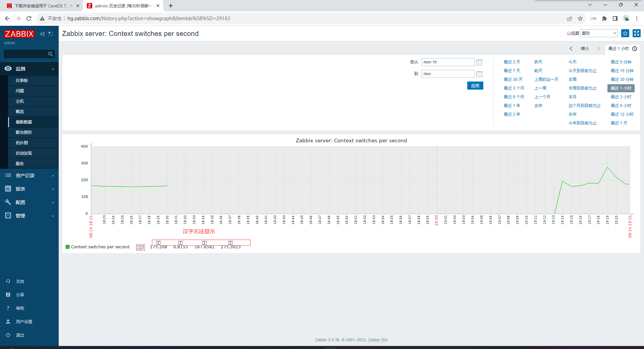Click the reports bar chart icon
This screenshot has width=644, height=349.
(x=8, y=189)
